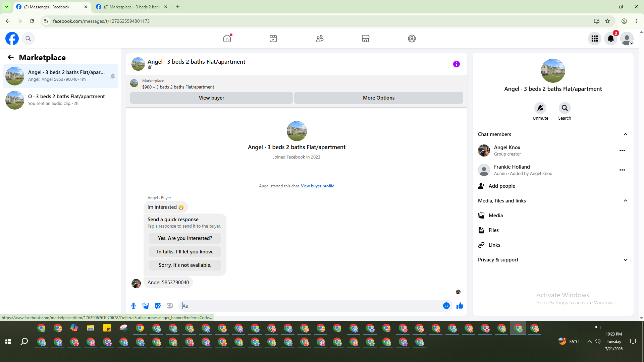The width and height of the screenshot is (644, 362).
Task: Open the emoji picker in message box
Action: (446, 306)
